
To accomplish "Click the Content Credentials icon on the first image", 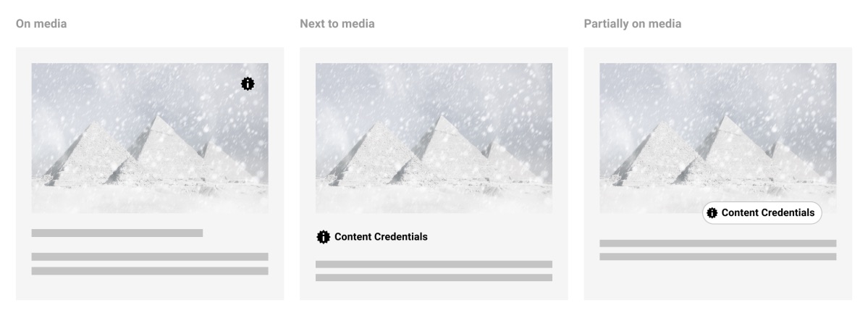I will point(248,84).
